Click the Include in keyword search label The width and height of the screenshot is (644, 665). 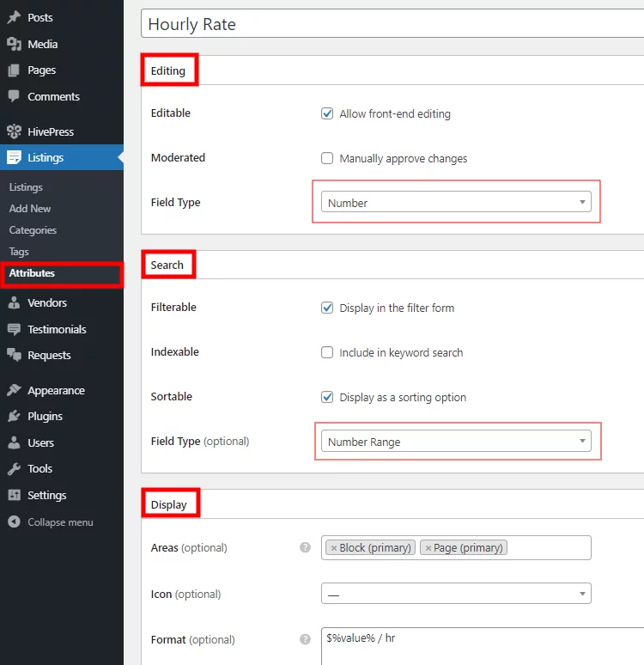point(401,353)
